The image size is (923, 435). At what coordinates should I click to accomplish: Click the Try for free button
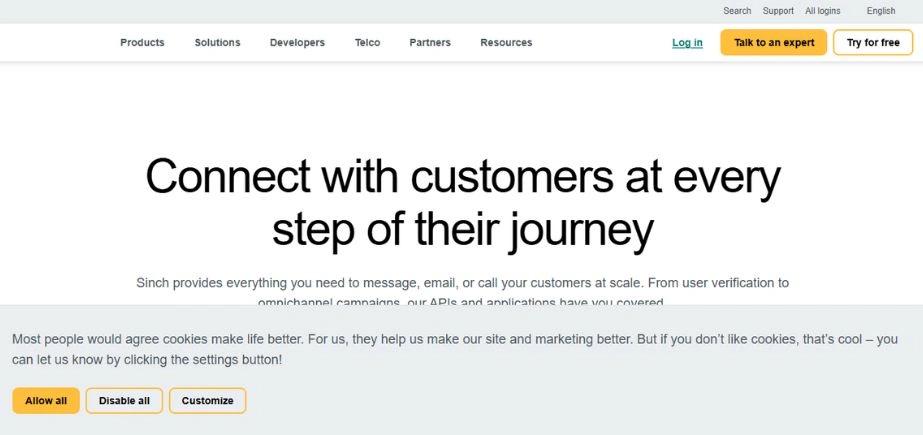pos(873,43)
